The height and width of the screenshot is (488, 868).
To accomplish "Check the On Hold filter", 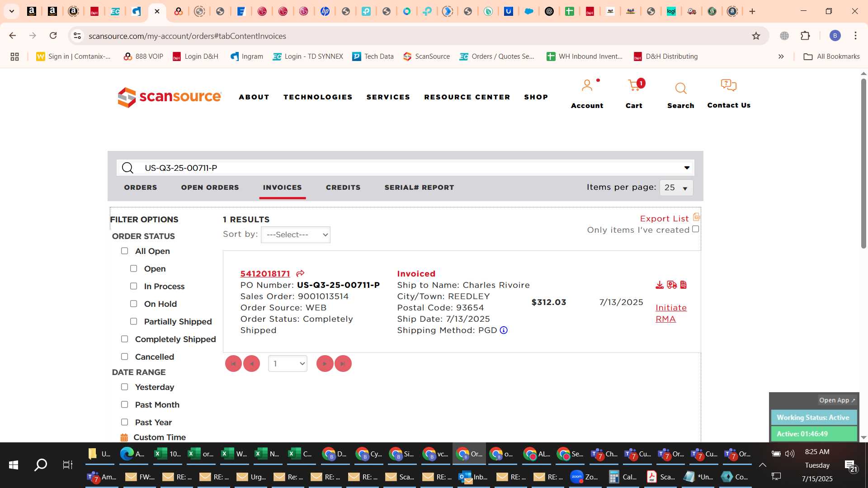I will [133, 304].
